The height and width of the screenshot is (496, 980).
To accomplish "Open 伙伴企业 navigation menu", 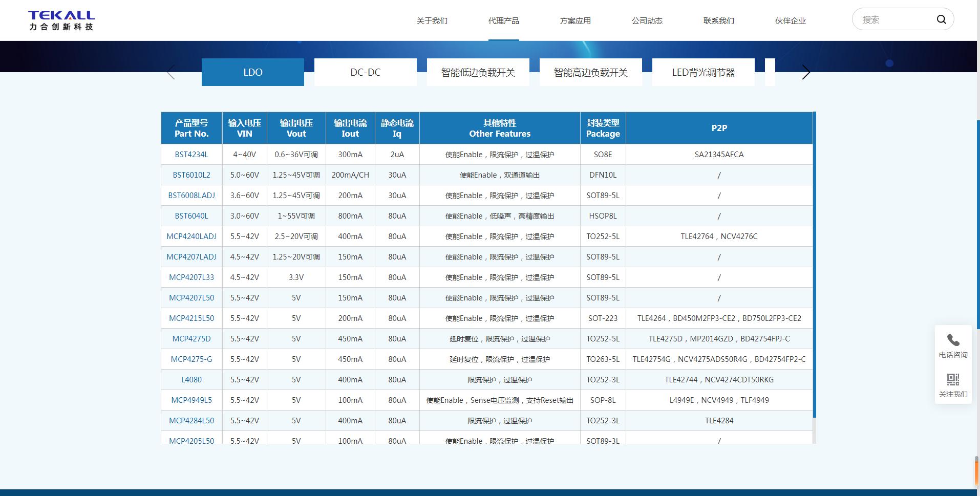I will (x=790, y=20).
